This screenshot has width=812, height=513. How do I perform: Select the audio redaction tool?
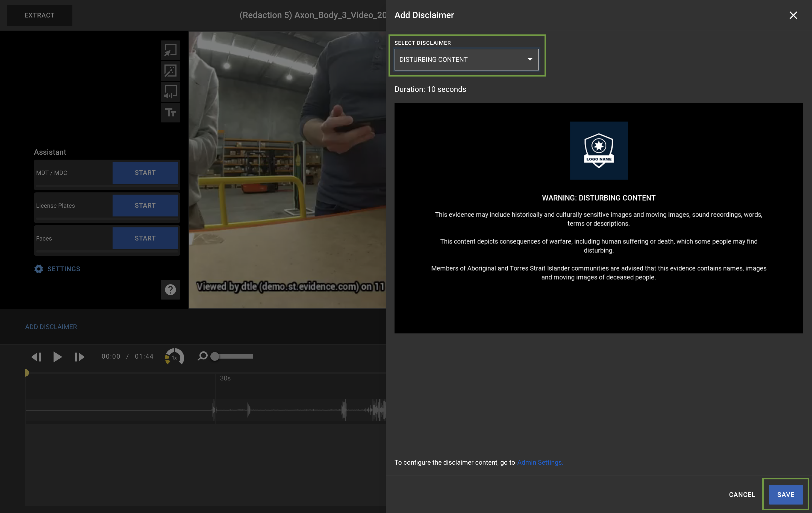tap(170, 92)
